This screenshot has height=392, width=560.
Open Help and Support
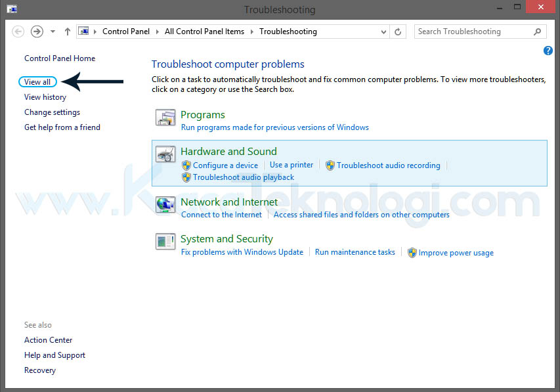coord(54,355)
